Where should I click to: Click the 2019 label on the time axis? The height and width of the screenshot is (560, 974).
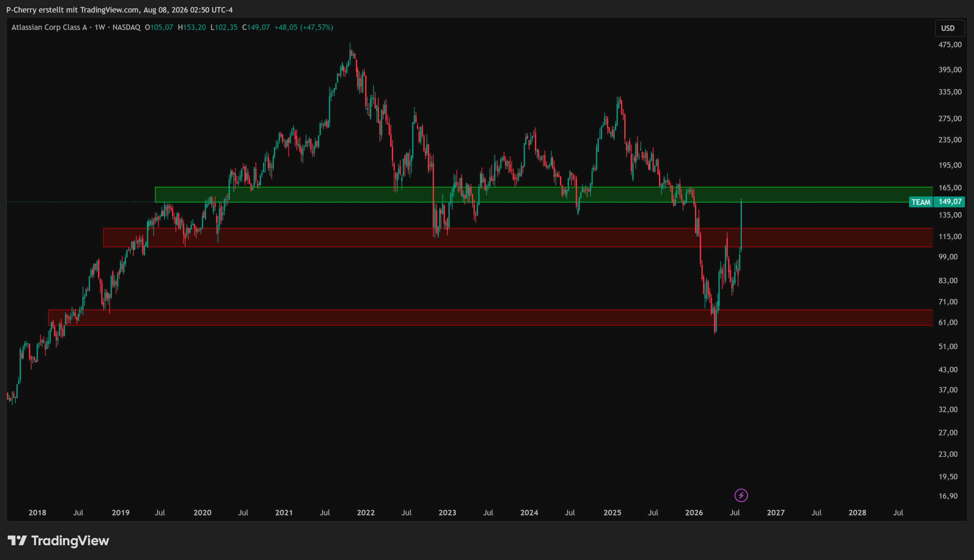(120, 512)
